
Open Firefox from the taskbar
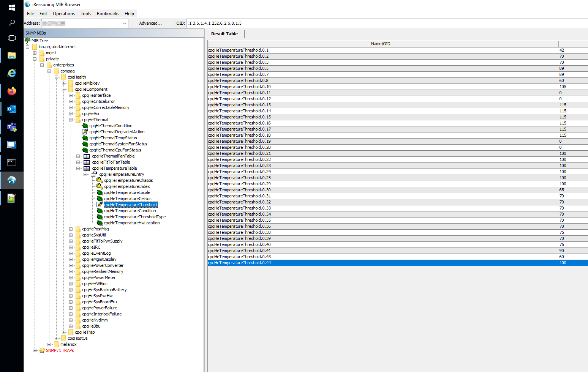[x=12, y=91]
